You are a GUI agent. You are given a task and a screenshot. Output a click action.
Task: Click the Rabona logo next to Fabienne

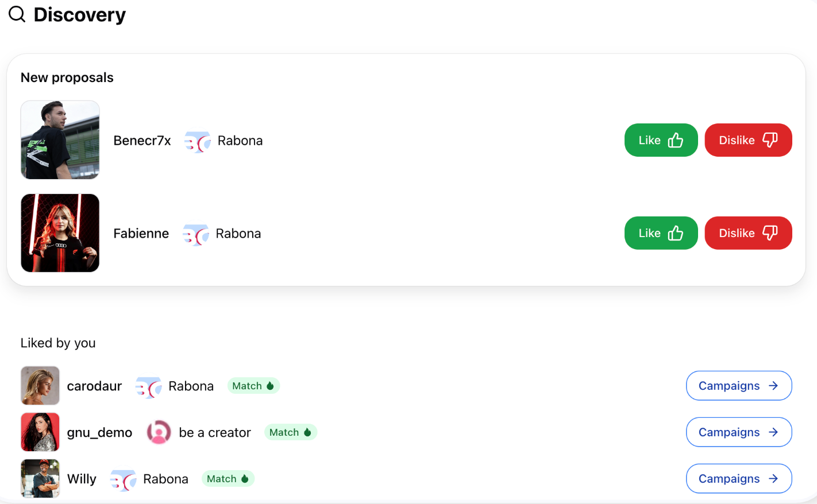coord(195,234)
